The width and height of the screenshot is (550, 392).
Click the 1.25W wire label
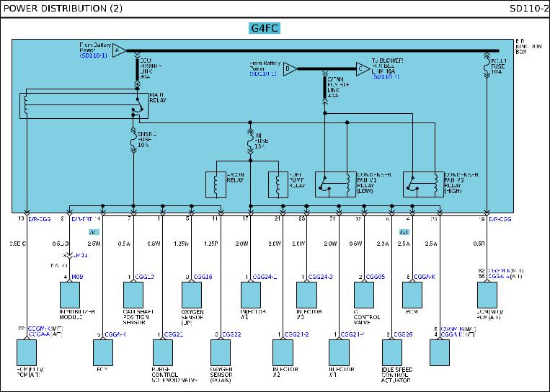[x=182, y=244]
